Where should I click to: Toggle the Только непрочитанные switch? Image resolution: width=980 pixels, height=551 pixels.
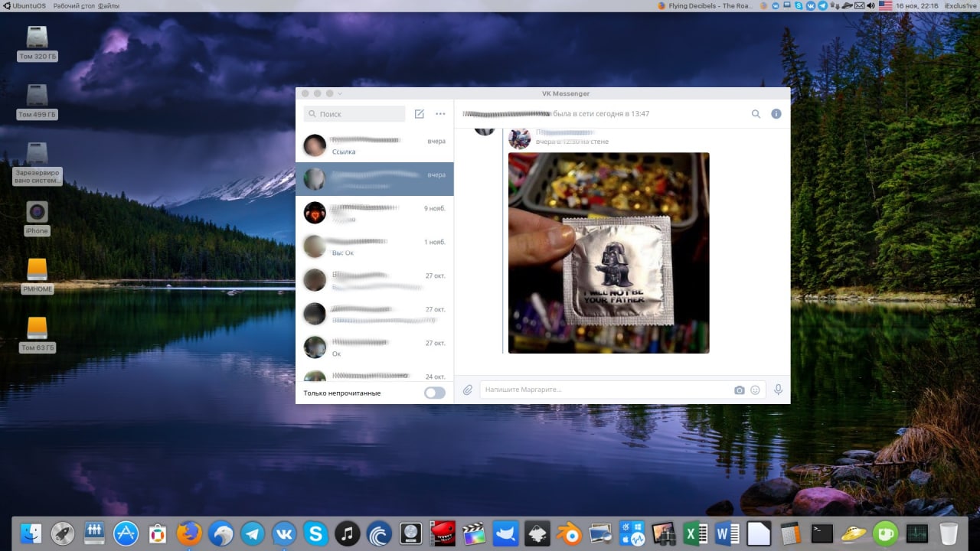click(435, 393)
